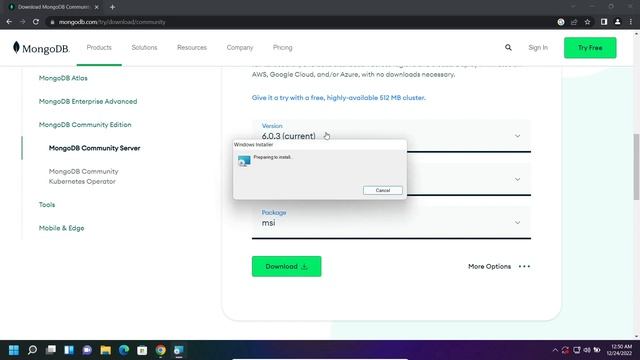Open the site search magnifier icon
The image size is (640, 360).
coord(508,47)
